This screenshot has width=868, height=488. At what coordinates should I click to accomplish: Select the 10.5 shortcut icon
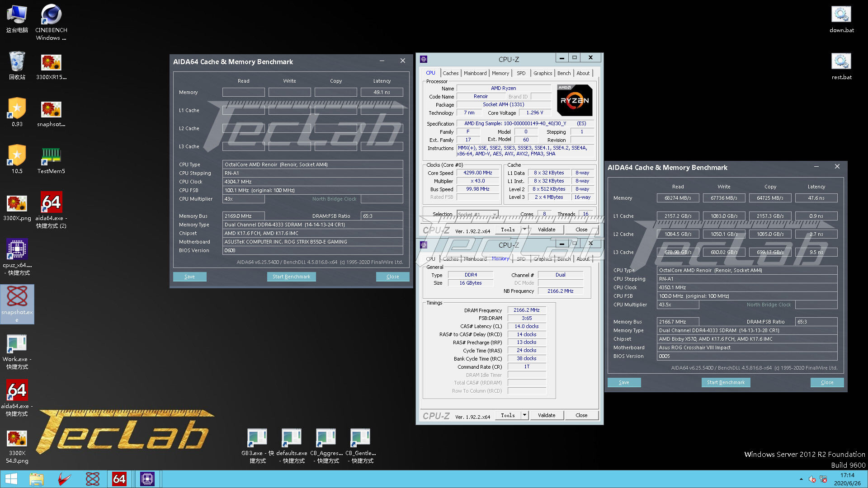tap(17, 160)
